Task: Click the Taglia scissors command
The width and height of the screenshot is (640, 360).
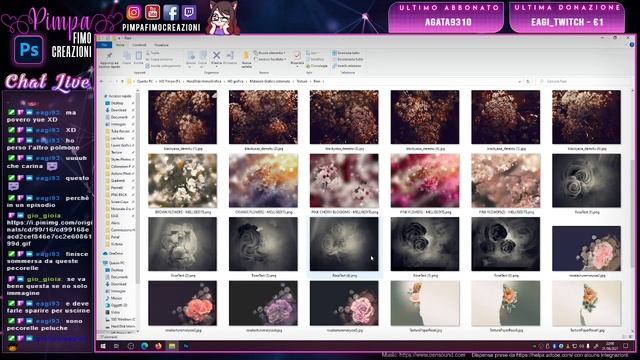Action: pos(153,53)
